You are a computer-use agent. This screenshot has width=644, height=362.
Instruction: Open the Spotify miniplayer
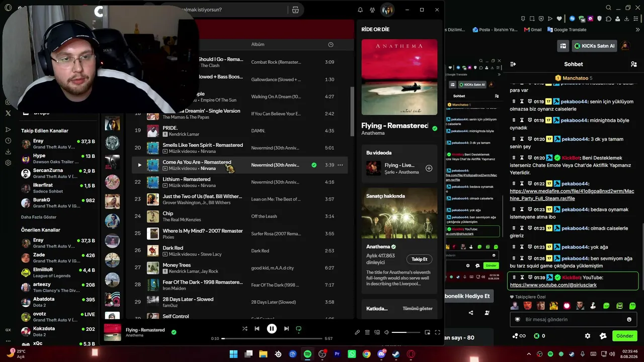pos(427,332)
